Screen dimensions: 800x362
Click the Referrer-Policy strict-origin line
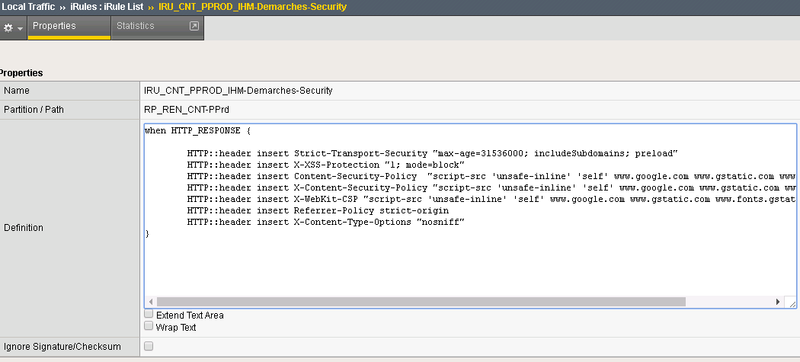point(318,210)
